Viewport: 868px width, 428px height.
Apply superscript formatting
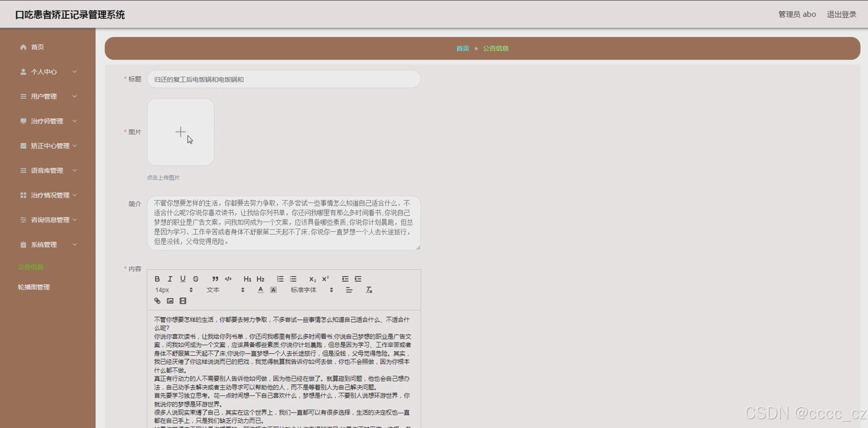click(325, 279)
